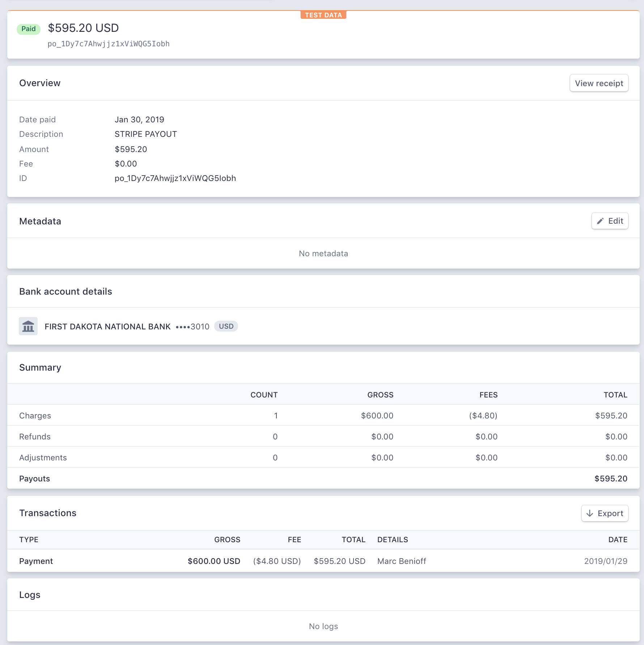This screenshot has width=644, height=645.
Task: Click the Adjustments count 0 cell
Action: tap(275, 458)
